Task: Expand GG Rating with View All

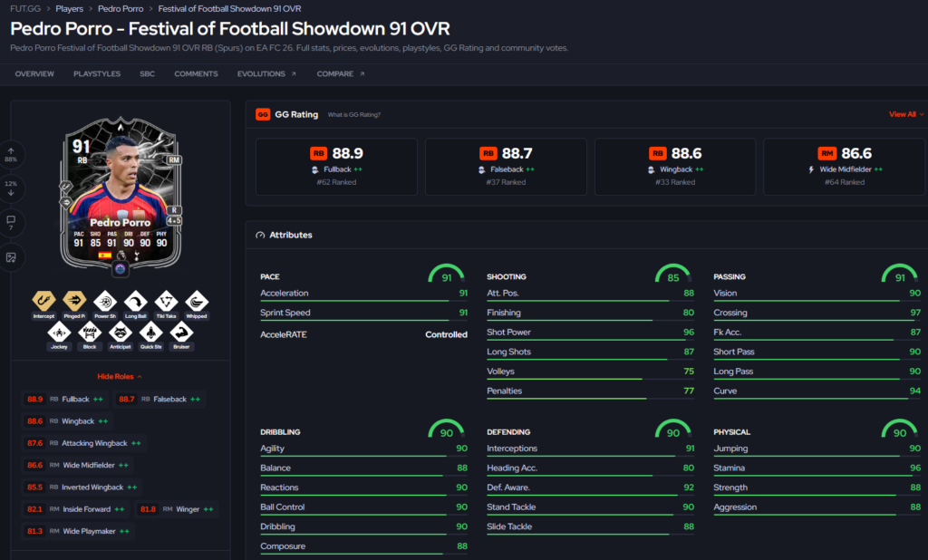Action: point(906,114)
